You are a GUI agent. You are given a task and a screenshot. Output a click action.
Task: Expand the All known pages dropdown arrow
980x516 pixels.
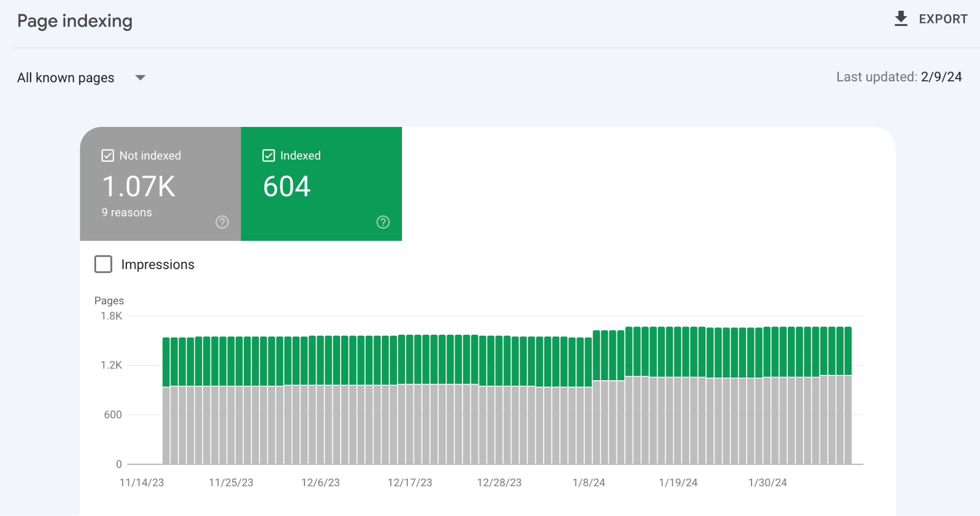(x=140, y=77)
